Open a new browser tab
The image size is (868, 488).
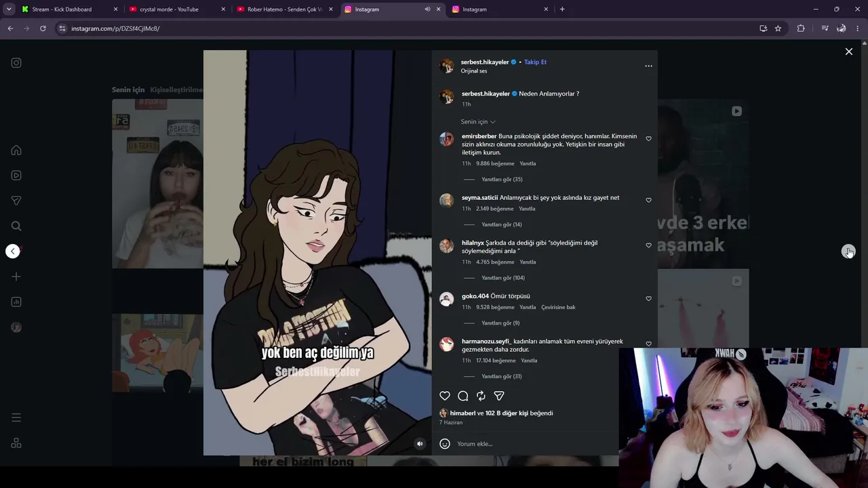(562, 9)
